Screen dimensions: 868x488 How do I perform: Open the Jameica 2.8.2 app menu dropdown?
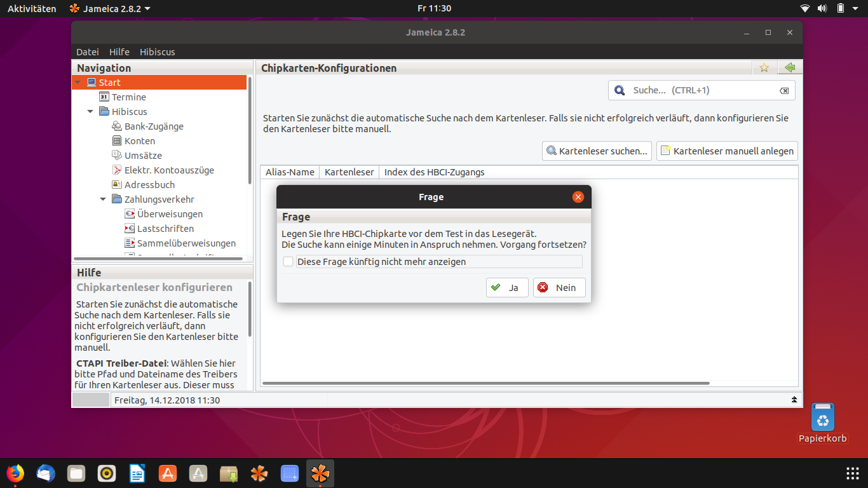pyautogui.click(x=110, y=8)
